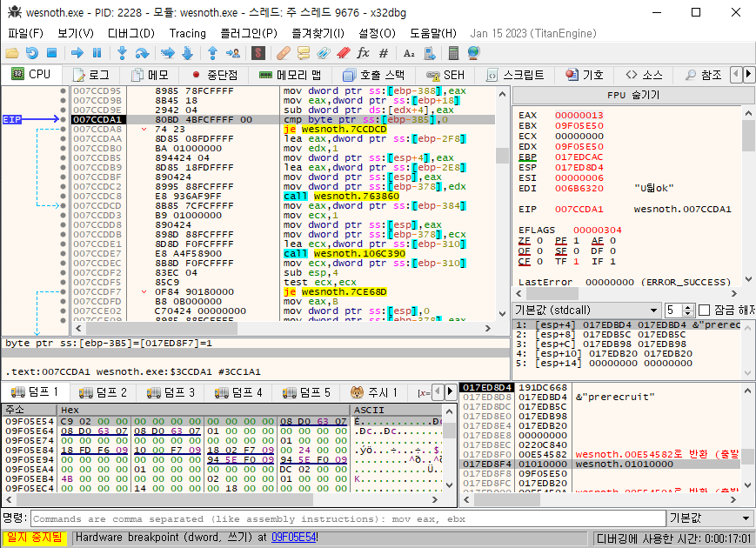Image resolution: width=756 pixels, height=548 pixels.
Task: Step over using the curved arrow icon
Action: pos(142,53)
